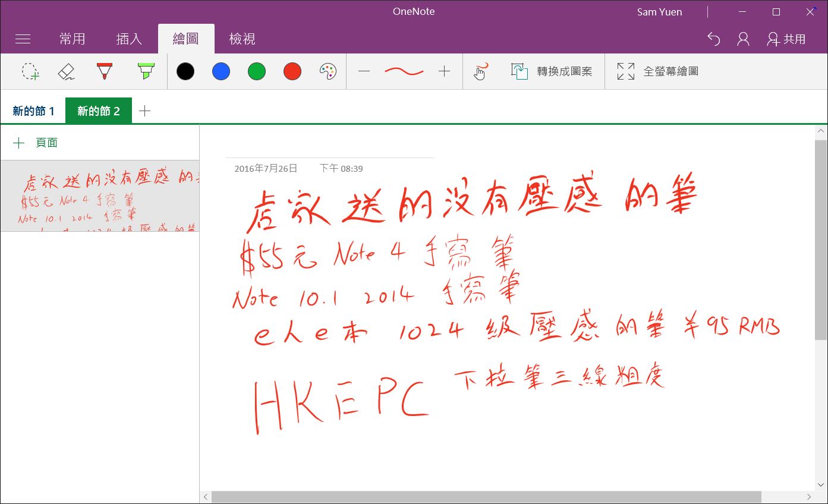This screenshot has width=828, height=504.
Task: Select the lasso selection tool
Action: click(30, 71)
